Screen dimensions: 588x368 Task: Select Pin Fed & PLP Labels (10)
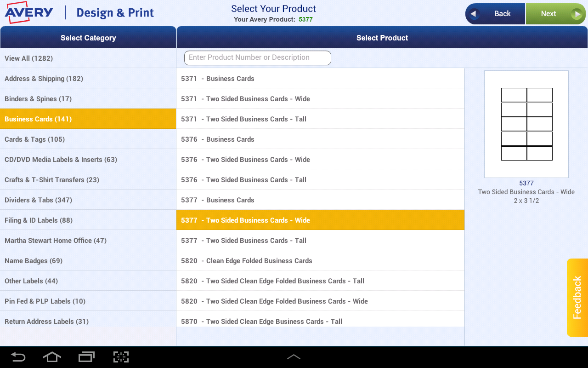point(88,301)
